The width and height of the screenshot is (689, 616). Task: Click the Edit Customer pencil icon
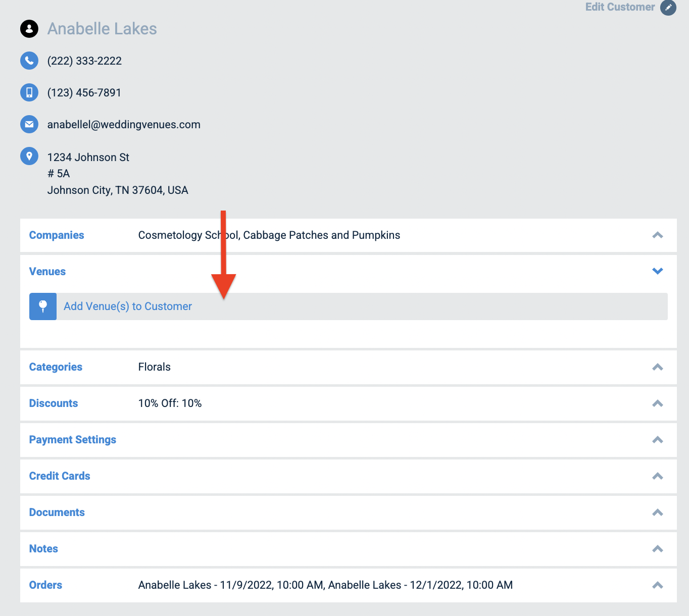(x=668, y=8)
